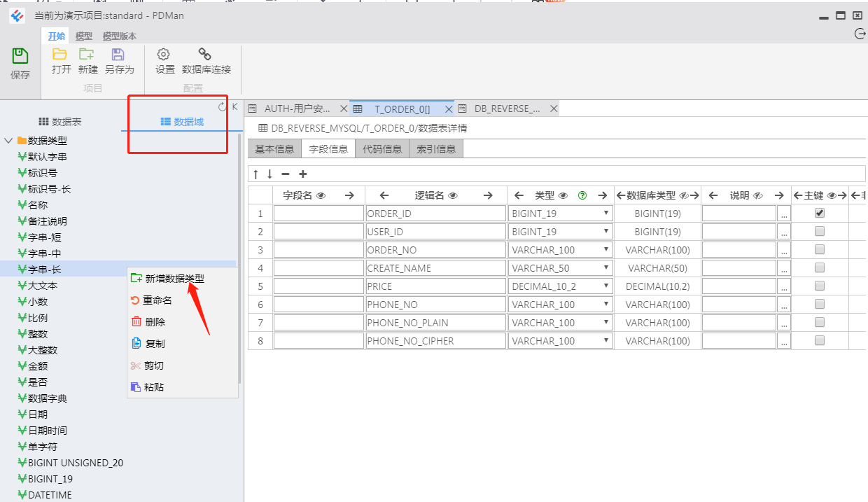Move selected field up with arrow
This screenshot has height=502, width=868.
[255, 174]
